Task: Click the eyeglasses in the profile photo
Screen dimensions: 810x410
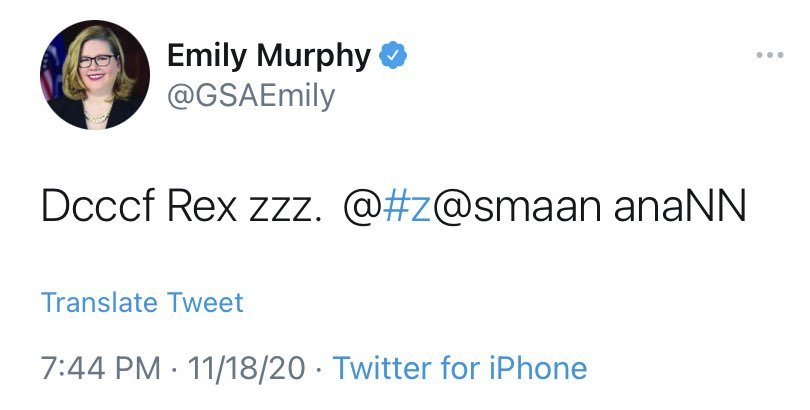Action: pos(96,61)
